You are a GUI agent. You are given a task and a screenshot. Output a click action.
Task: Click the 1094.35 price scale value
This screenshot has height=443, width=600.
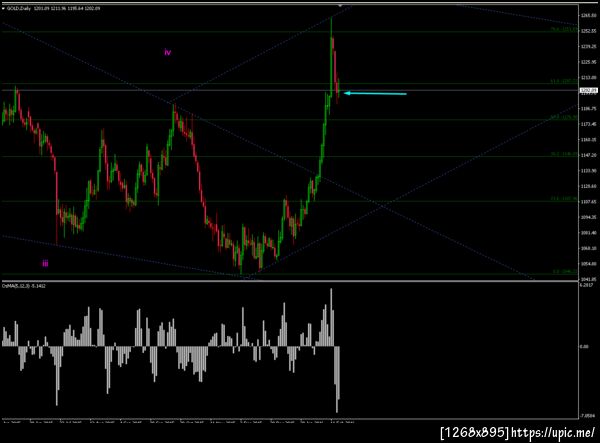pos(589,217)
